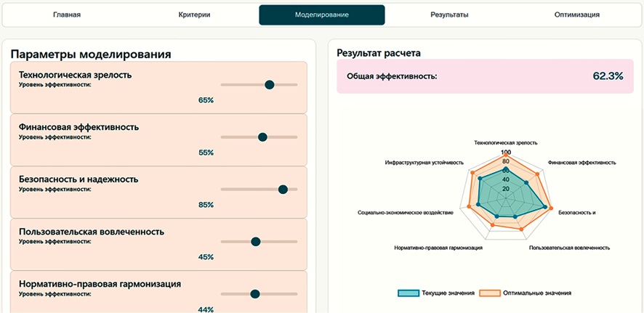Image resolution: width=644 pixels, height=313 pixels.
Task: Click the Технологическая зрелость slider handle
Action: click(x=270, y=85)
